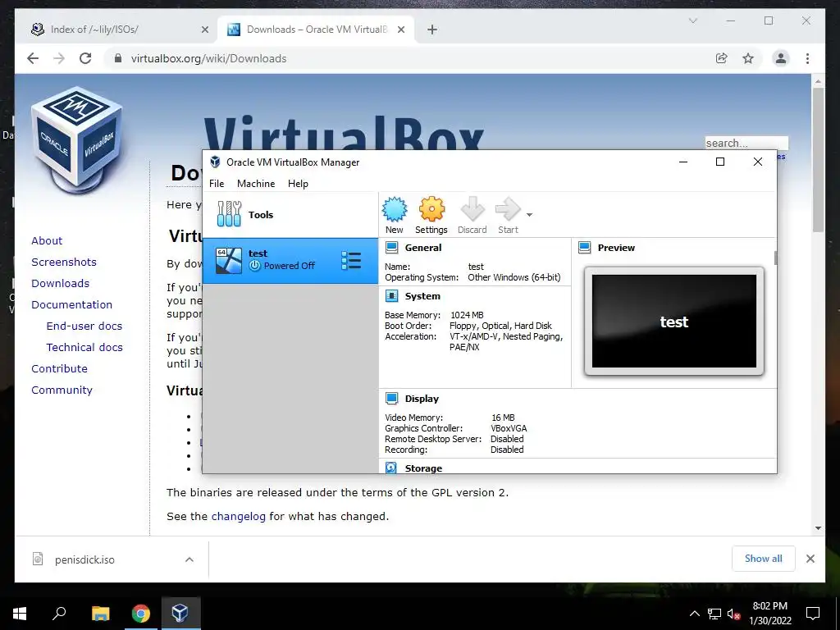Open VM Settings gear icon
Screen dimensions: 840x630
(x=431, y=209)
